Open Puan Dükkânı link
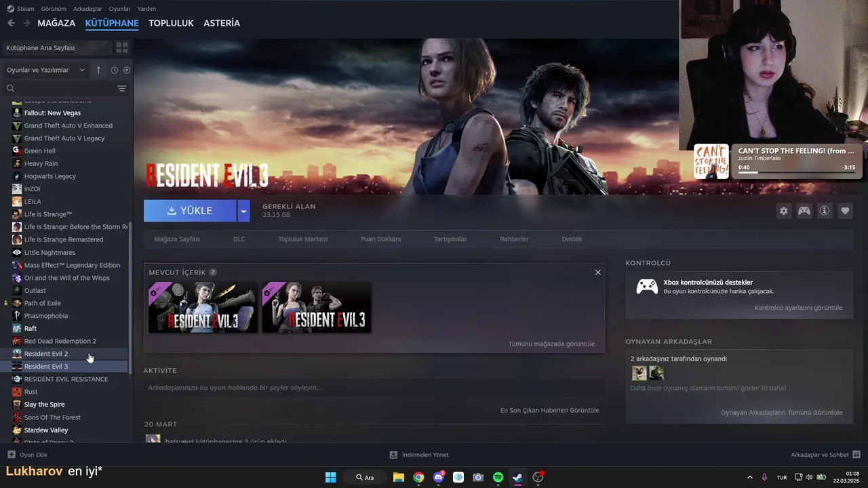This screenshot has height=488, width=868. (380, 239)
